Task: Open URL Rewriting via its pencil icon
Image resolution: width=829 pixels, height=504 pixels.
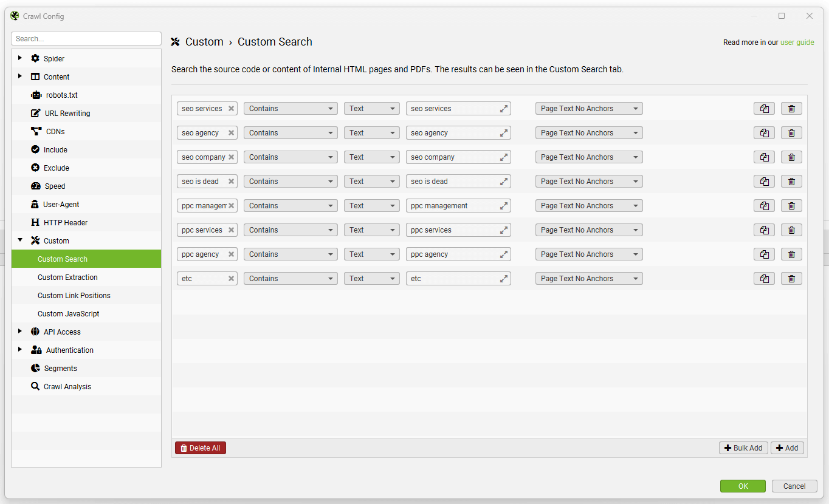Action: (36, 113)
